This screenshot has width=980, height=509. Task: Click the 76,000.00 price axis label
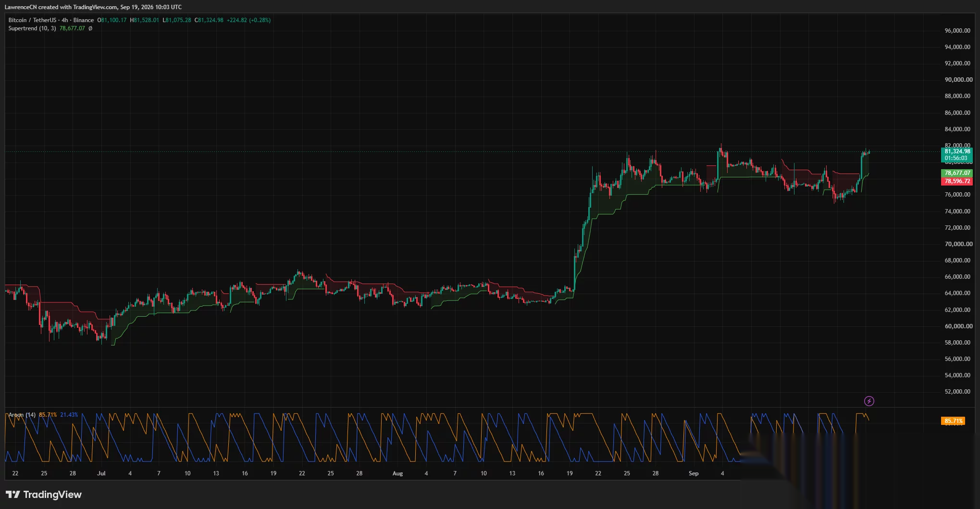958,194
